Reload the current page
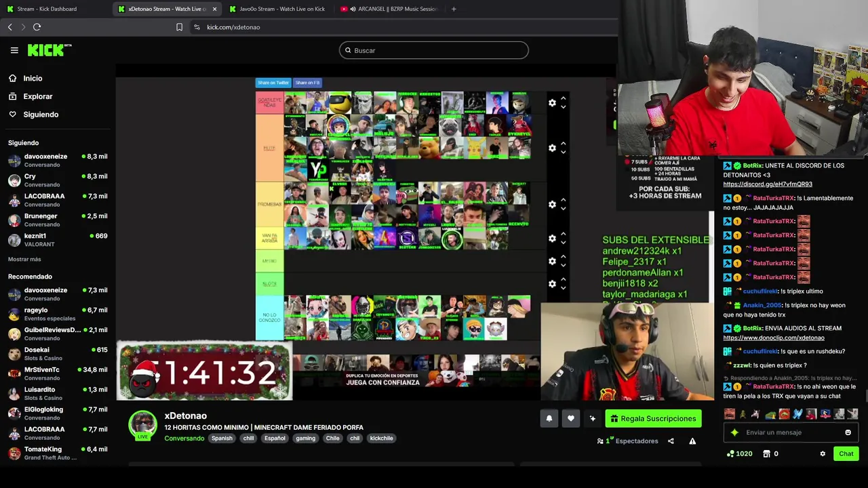This screenshot has height=488, width=868. pos(37,27)
